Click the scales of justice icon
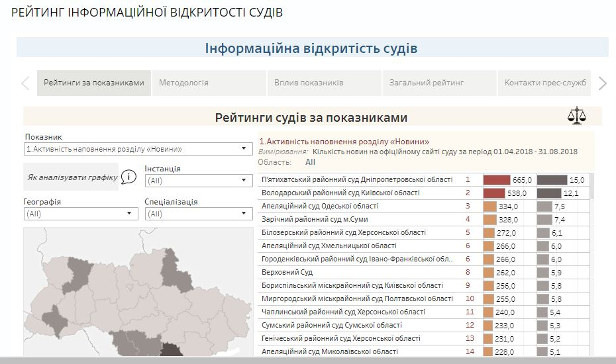The width and height of the screenshot is (616, 364). coord(577,116)
